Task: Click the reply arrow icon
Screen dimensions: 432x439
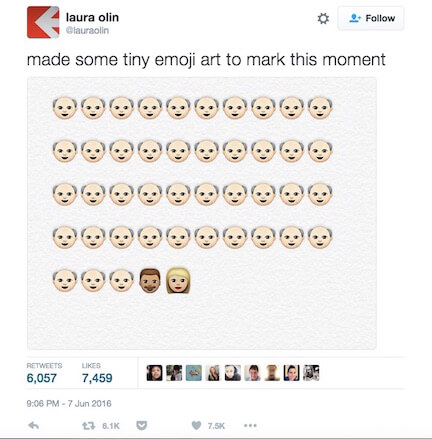Action: click(34, 425)
